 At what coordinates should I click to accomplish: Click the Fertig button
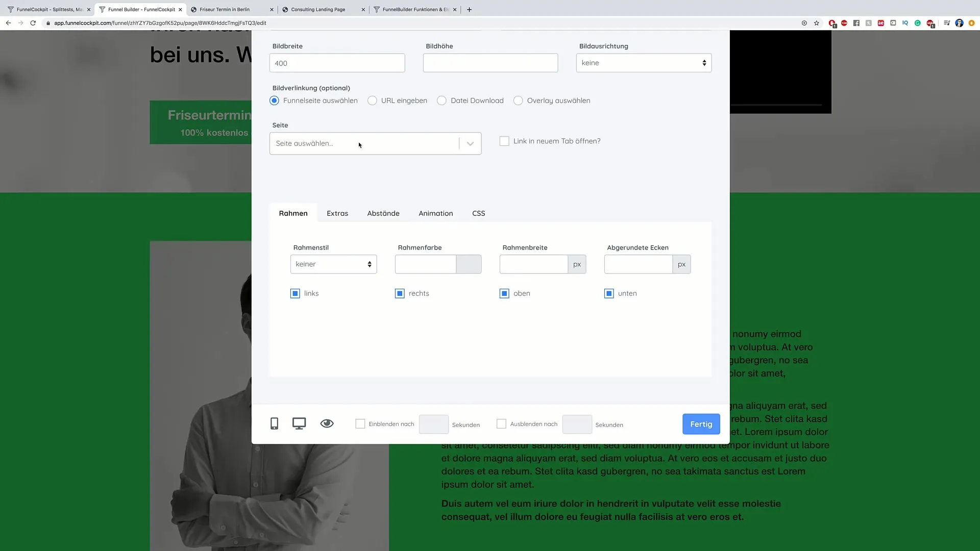click(701, 424)
